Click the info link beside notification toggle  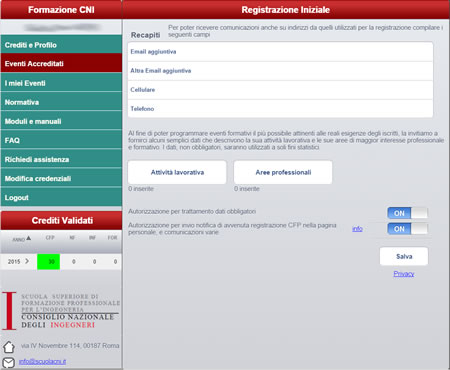[357, 229]
